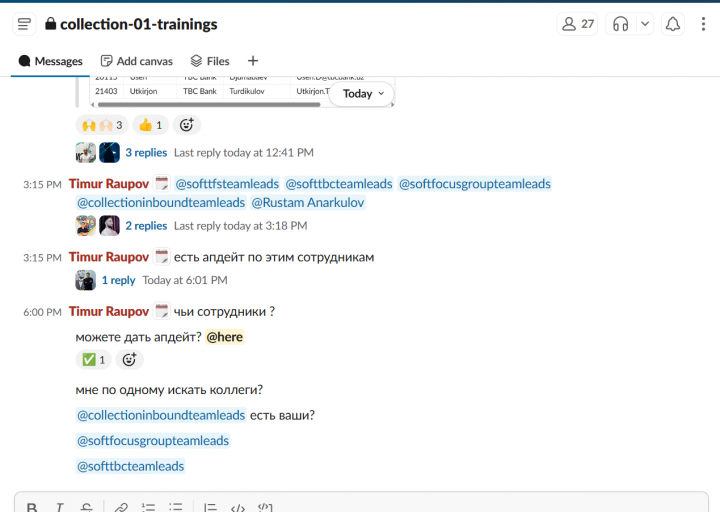
Task: Click @collectioninboundteamleads before 'есть ваши?'
Action: tap(161, 415)
